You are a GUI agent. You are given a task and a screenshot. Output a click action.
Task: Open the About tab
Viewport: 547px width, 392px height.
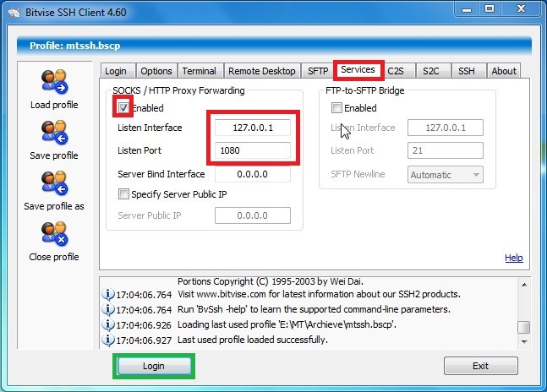pos(504,71)
